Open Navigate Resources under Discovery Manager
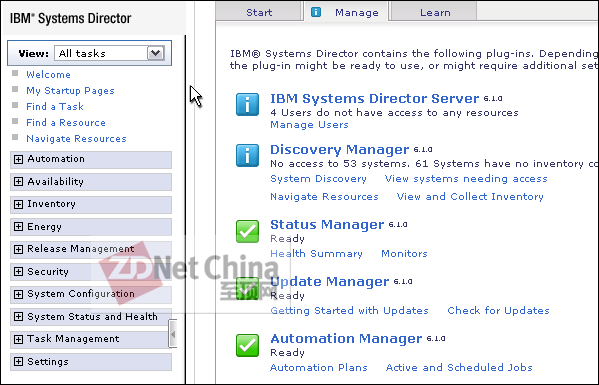The height and width of the screenshot is (385, 599). click(324, 197)
